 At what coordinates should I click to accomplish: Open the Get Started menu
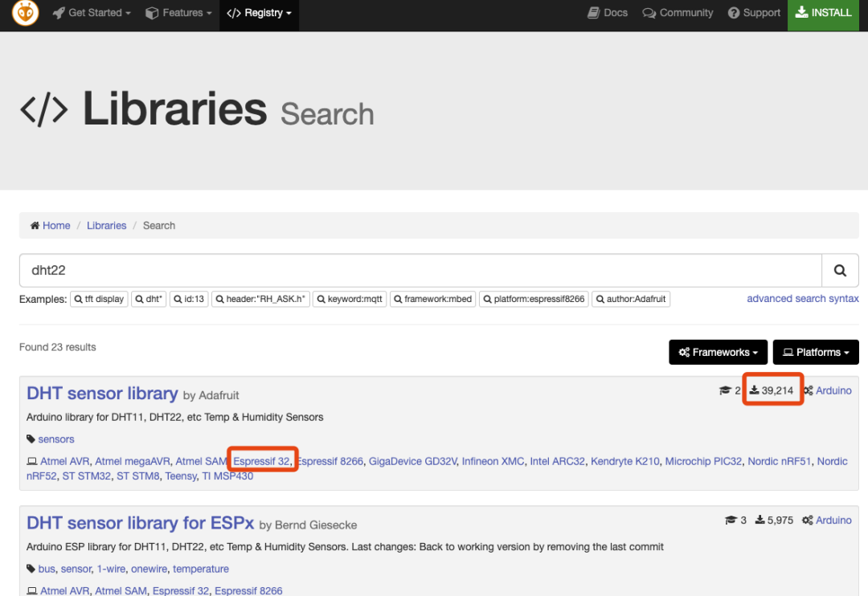(x=92, y=13)
